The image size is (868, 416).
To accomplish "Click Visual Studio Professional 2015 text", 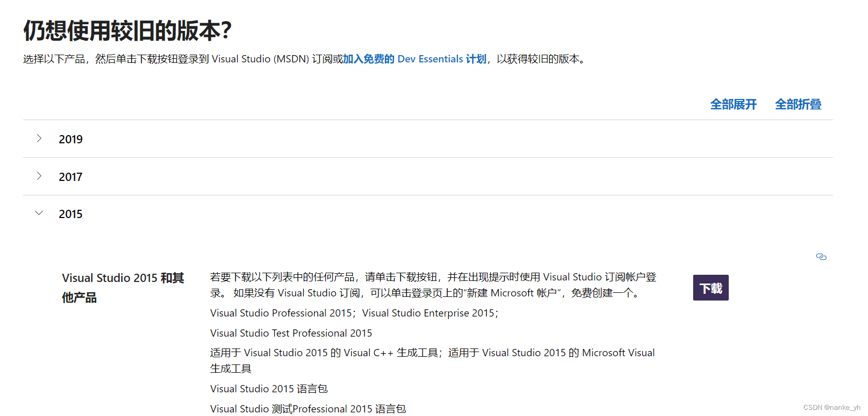I will click(x=281, y=313).
